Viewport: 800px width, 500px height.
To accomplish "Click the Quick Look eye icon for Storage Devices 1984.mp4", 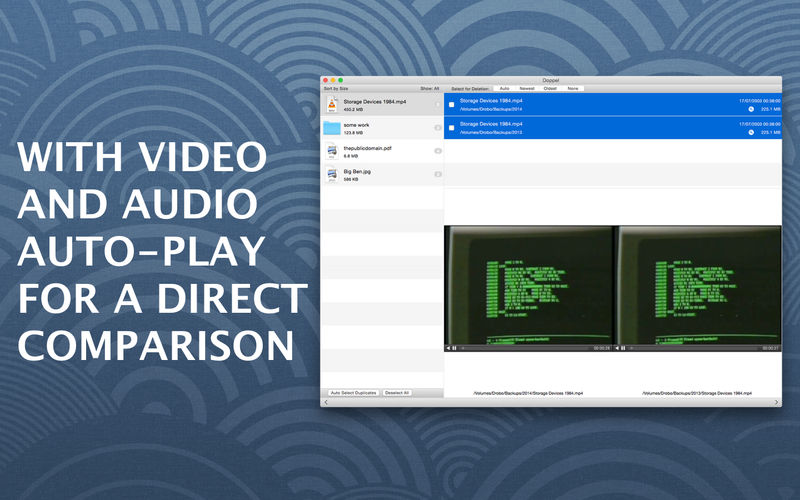I will click(438, 105).
